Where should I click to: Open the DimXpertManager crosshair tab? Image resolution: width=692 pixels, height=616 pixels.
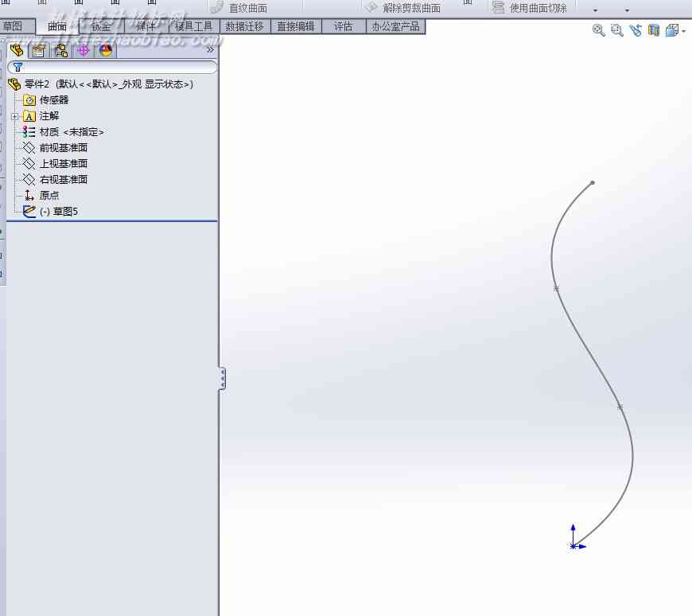[84, 51]
